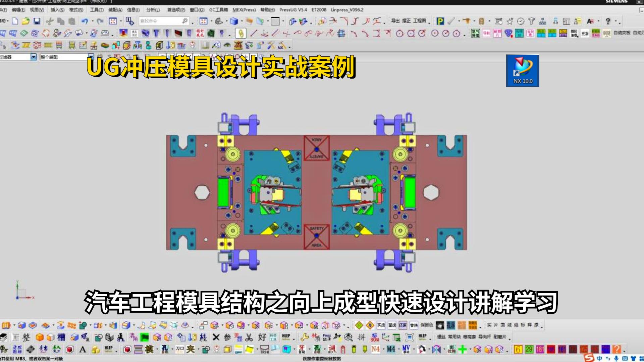644x362 pixels.
Task: Open the 编辑(E) menu
Action: point(18,10)
